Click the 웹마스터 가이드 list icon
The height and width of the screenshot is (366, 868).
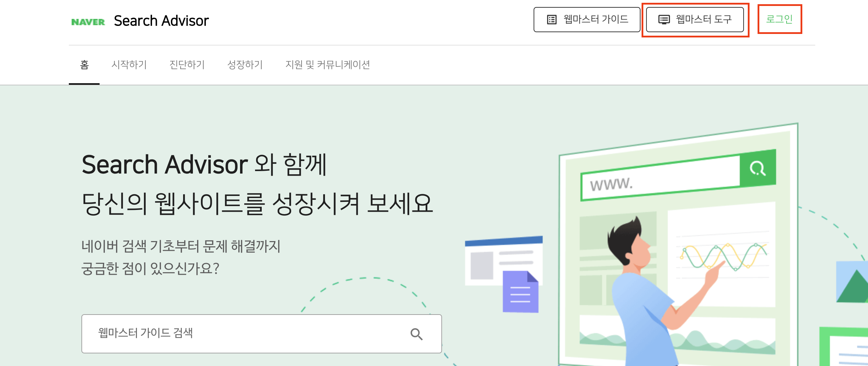coord(552,20)
